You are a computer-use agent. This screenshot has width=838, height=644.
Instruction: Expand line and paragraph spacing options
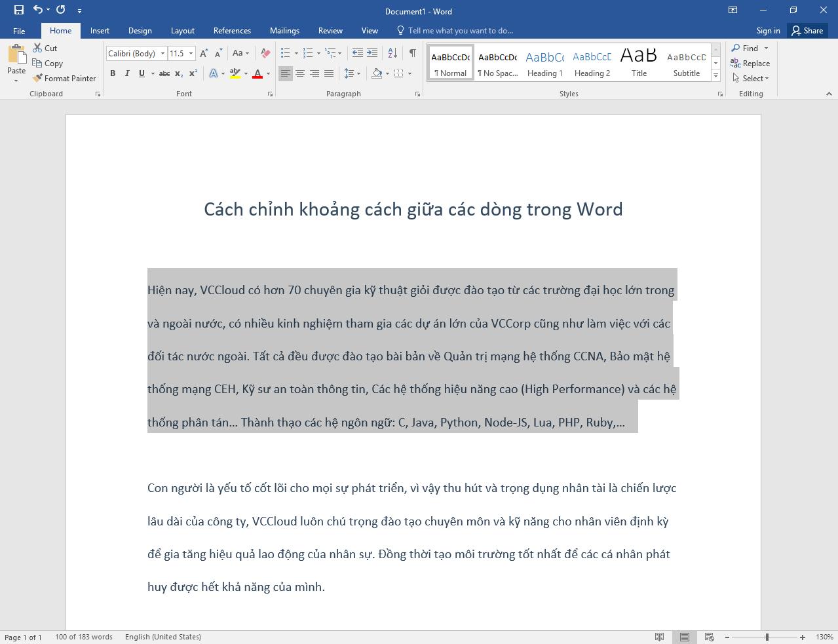coord(352,73)
